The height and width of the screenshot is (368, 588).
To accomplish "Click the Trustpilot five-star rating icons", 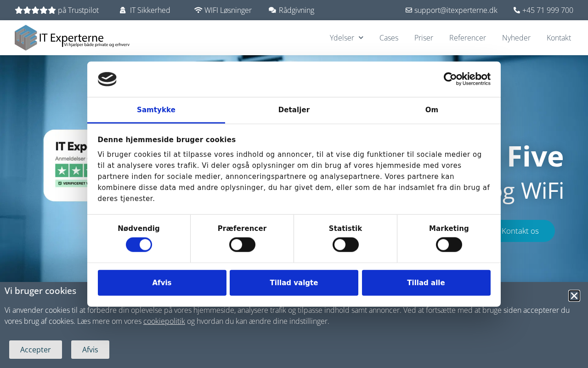I will coord(35,10).
